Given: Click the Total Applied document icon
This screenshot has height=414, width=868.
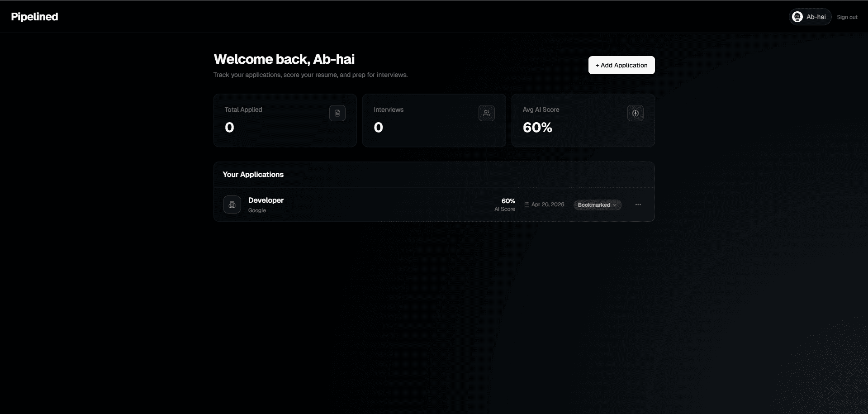Looking at the screenshot, I should point(337,113).
